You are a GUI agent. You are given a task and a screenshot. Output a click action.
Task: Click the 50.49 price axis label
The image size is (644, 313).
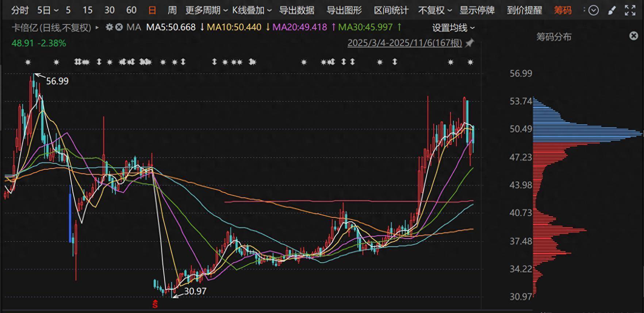pyautogui.click(x=521, y=129)
